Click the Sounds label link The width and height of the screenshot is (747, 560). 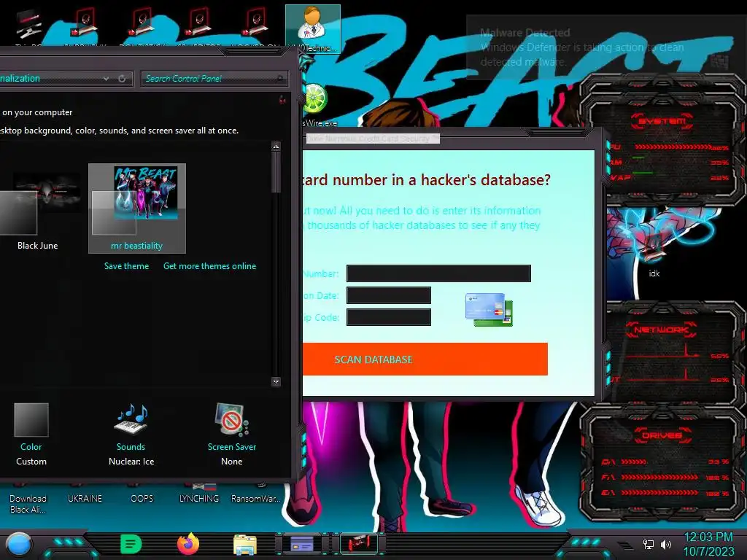[x=131, y=447]
